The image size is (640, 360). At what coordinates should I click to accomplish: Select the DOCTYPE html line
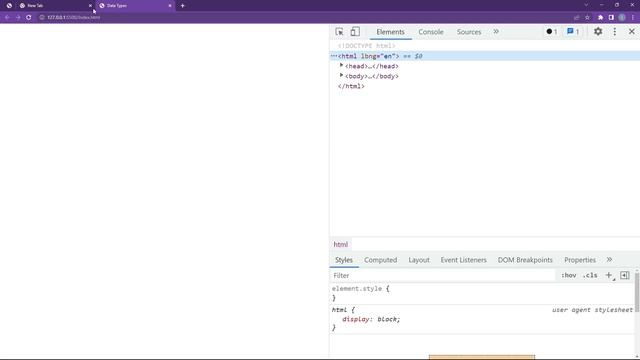[366, 46]
